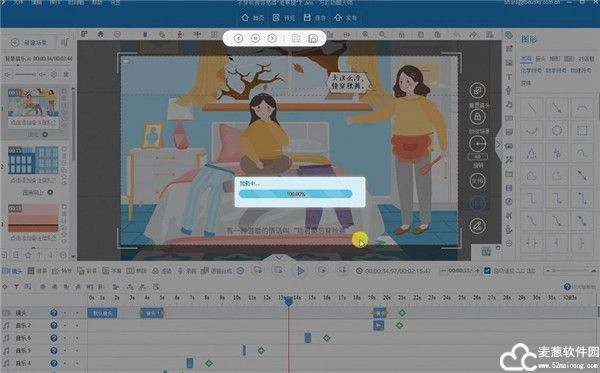The image size is (600, 373).
Task: Click the pencil edit circular icon
Action: click(477, 226)
